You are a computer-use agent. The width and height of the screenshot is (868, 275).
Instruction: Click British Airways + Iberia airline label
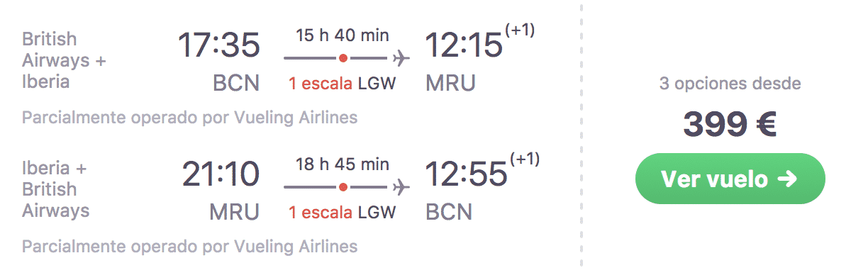64,60
